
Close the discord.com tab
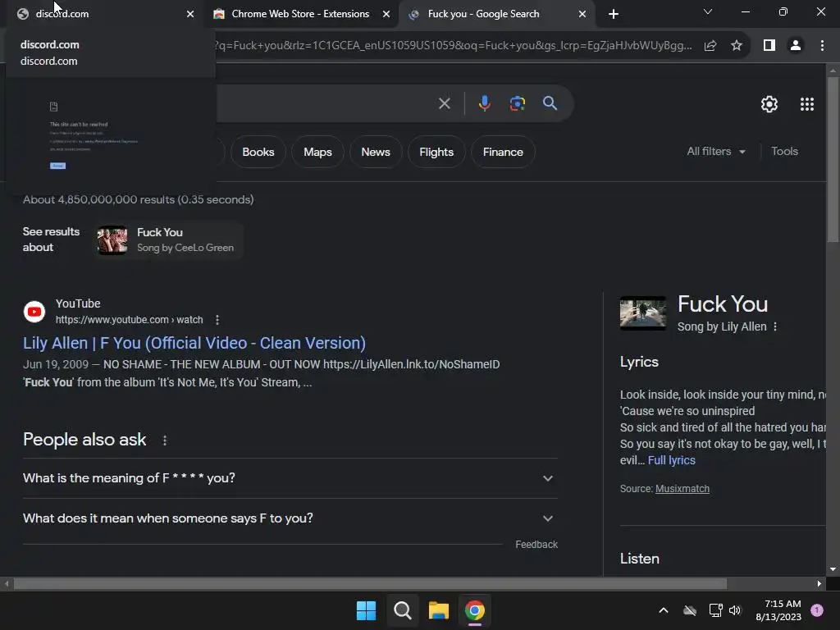pos(190,14)
